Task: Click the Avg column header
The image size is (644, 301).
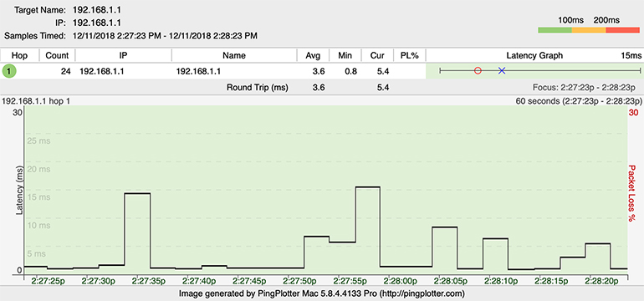Action: point(314,55)
